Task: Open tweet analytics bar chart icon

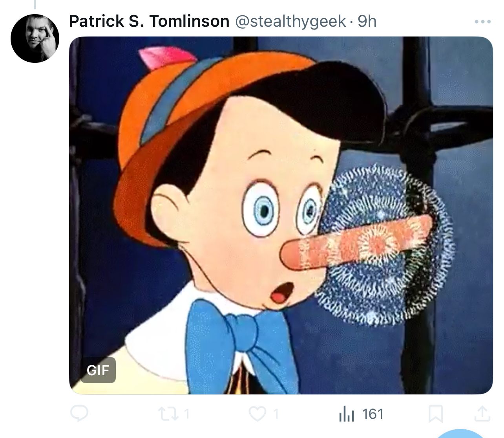Action: [x=346, y=414]
